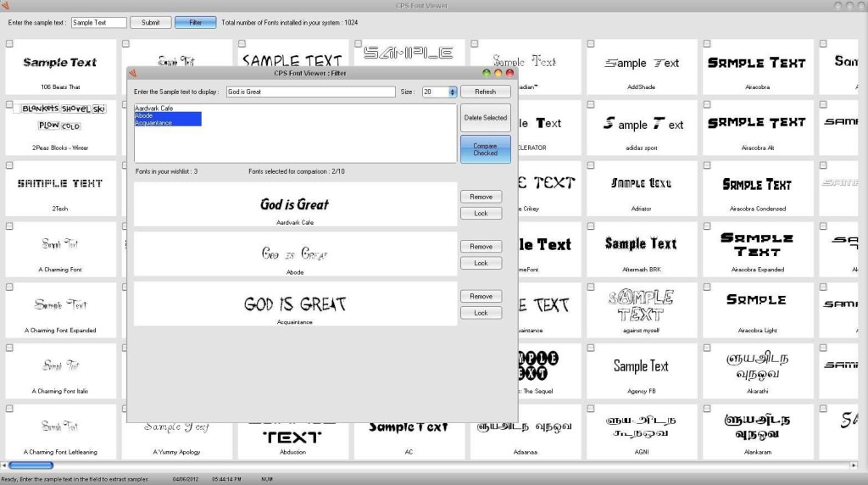Check the box for AddShade font
868x485 pixels.
(591, 43)
